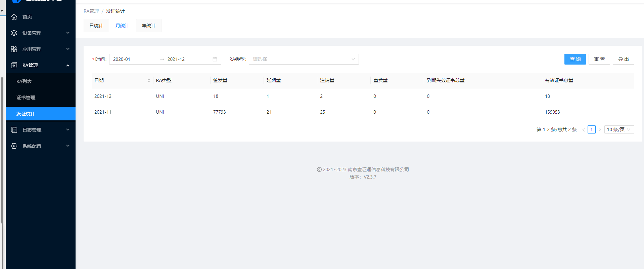
Task: Collapse the RA管理 menu chevron
Action: [68, 65]
